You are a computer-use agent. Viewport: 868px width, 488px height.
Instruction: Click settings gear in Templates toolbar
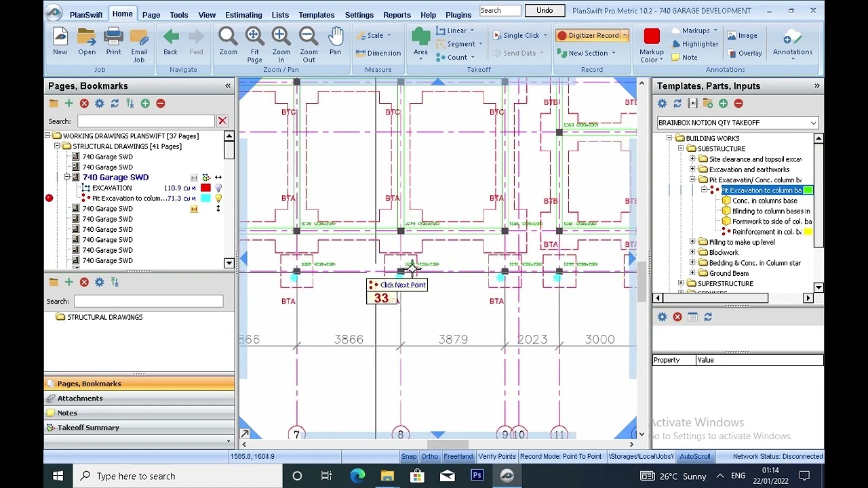click(662, 104)
